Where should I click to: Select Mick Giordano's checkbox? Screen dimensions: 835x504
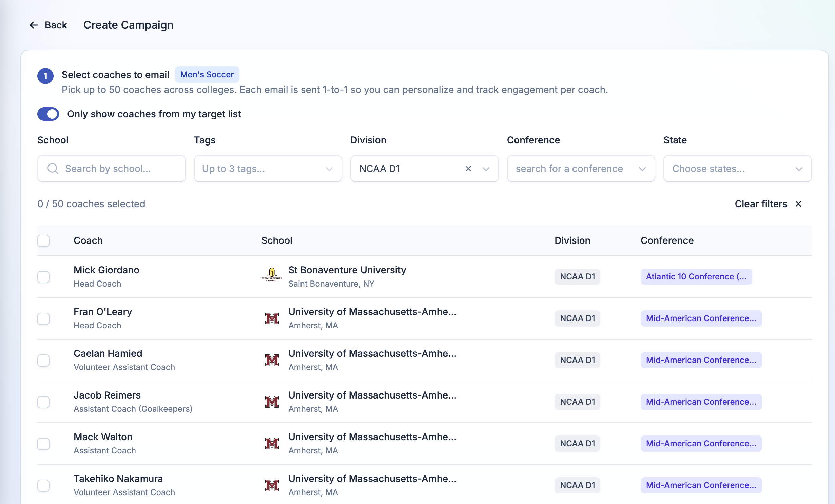point(43,277)
